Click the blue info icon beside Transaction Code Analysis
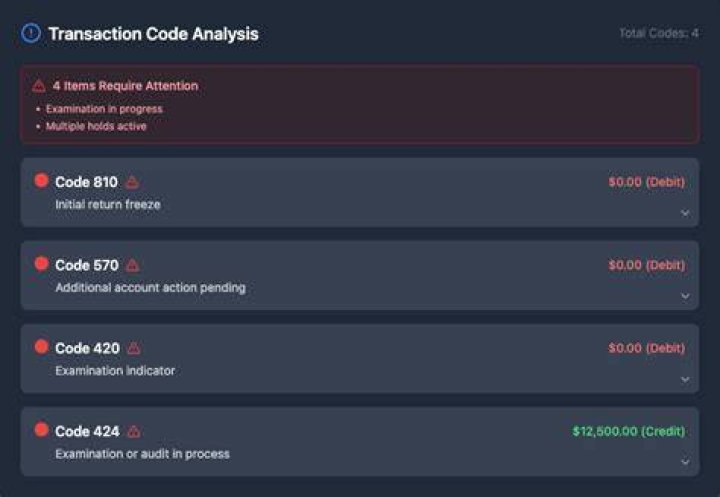This screenshot has width=720, height=497. pos(31,33)
